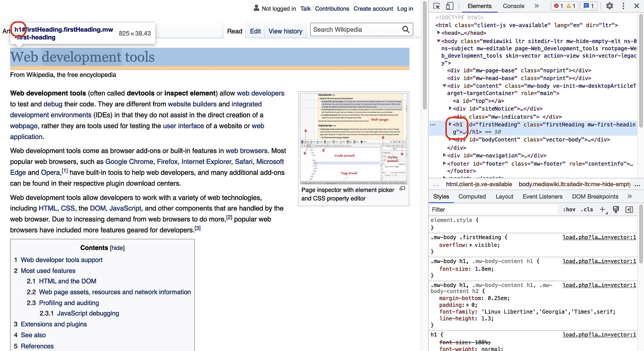Close the DevTools panel
The image size is (644, 351).
pos(637,6)
